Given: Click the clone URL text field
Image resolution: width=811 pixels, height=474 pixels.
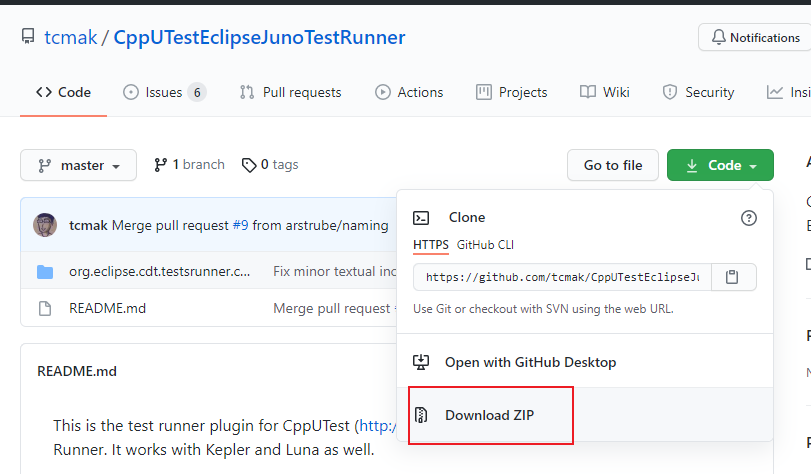Looking at the screenshot, I should [562, 277].
